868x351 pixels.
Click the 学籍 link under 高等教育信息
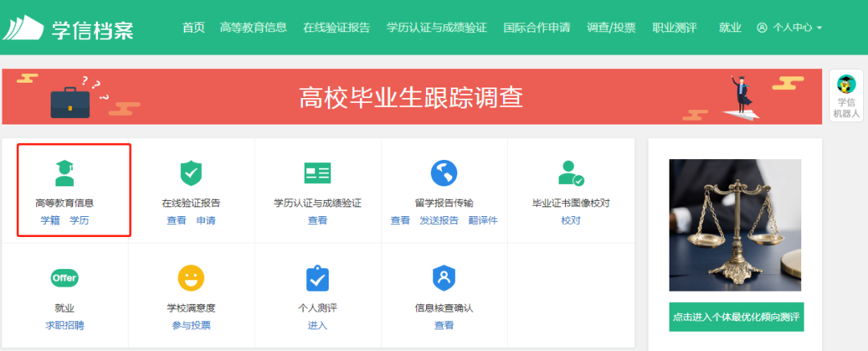(51, 220)
